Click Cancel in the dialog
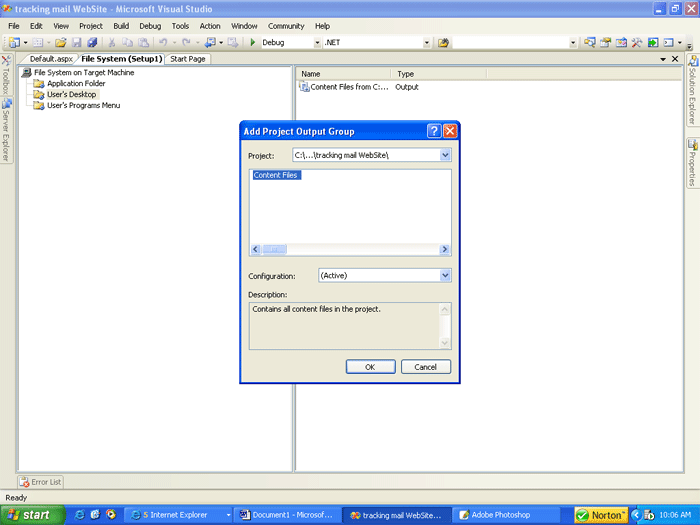This screenshot has height=525, width=700. coord(426,367)
